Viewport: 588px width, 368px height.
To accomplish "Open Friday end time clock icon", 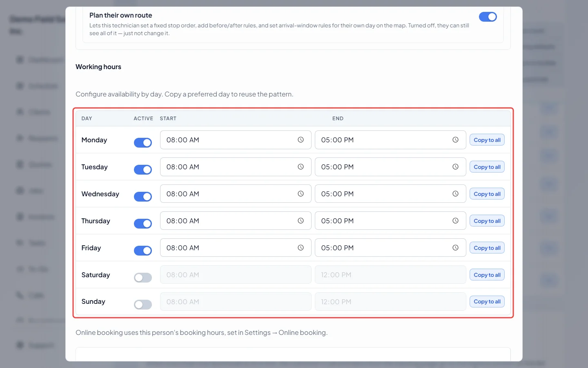I will click(x=455, y=248).
